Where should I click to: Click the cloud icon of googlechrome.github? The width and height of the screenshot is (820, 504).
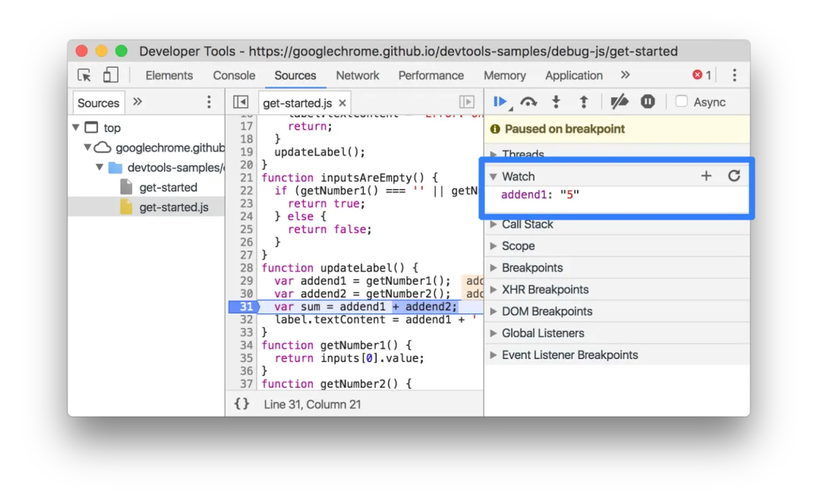click(x=102, y=147)
